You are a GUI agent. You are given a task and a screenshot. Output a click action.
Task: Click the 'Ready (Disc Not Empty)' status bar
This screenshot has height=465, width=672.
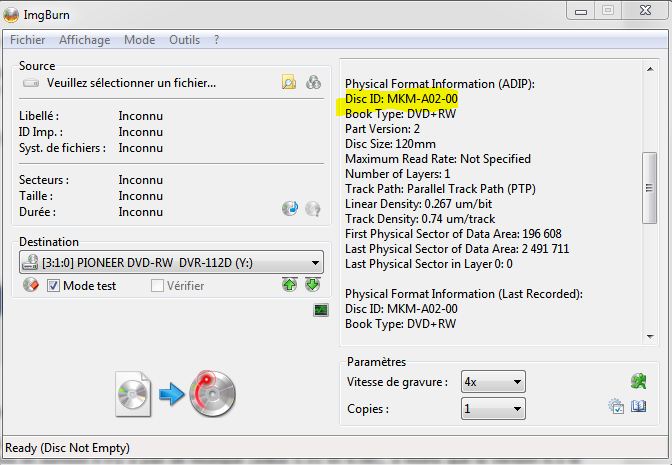coord(67,448)
